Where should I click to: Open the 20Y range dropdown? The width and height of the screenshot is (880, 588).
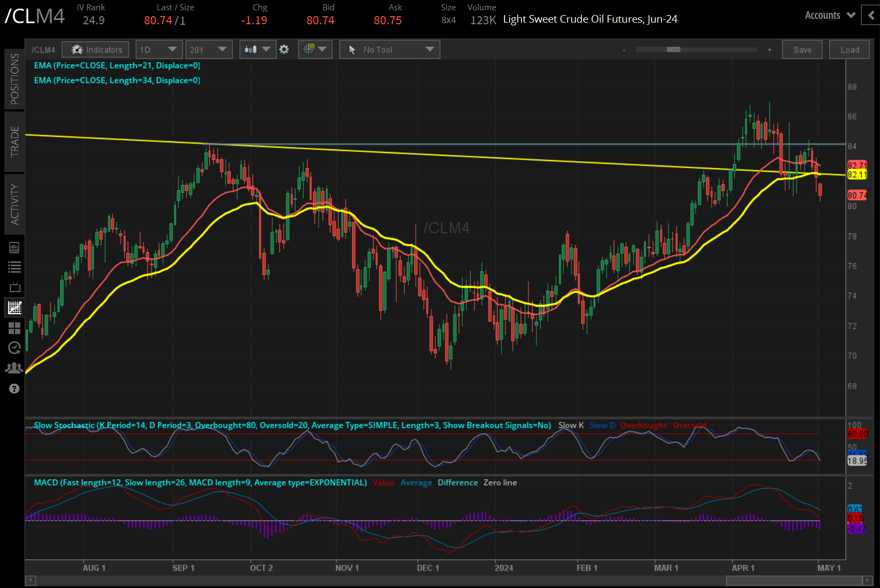click(x=209, y=50)
